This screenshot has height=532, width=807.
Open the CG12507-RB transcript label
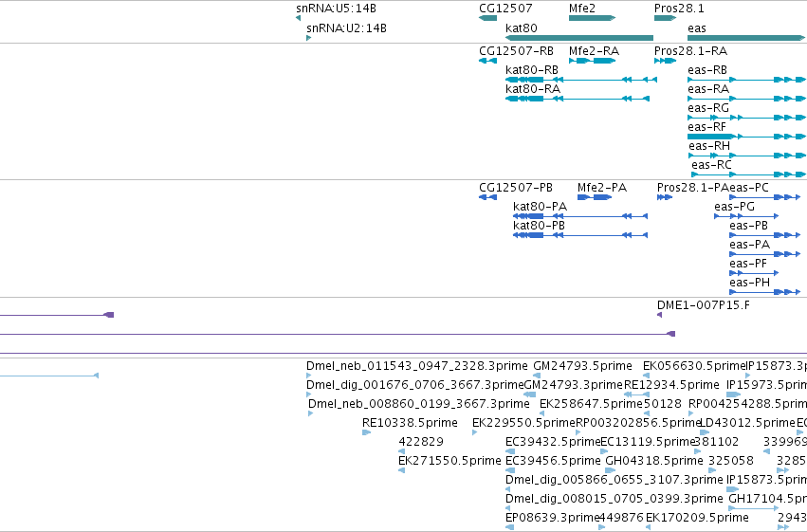click(x=516, y=51)
